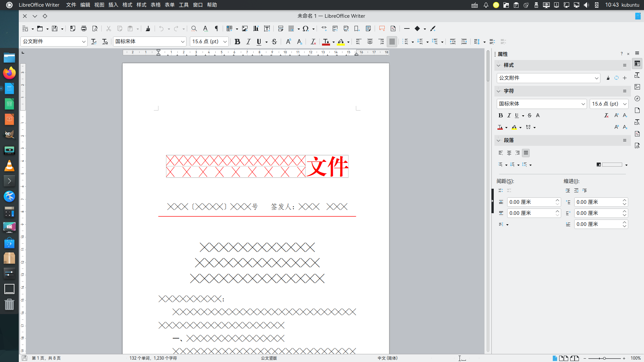Open Navigator deck in sidebar
644x362 pixels.
[637, 99]
